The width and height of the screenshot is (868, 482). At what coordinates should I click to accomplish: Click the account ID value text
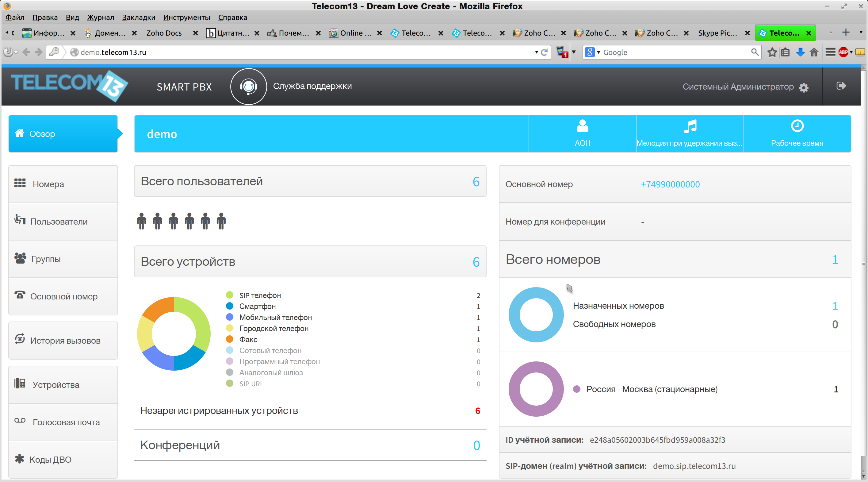657,440
